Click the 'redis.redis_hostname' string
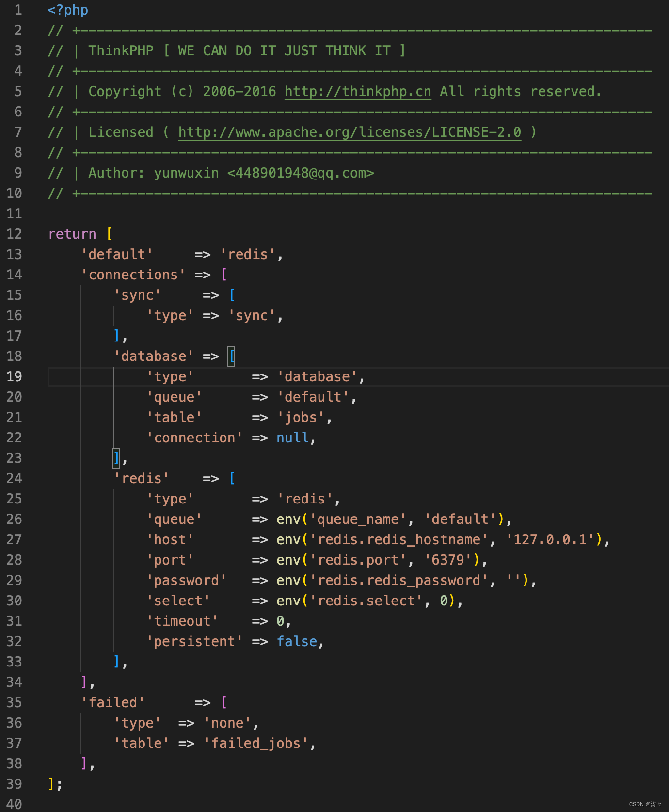Image resolution: width=669 pixels, height=812 pixels. click(398, 540)
